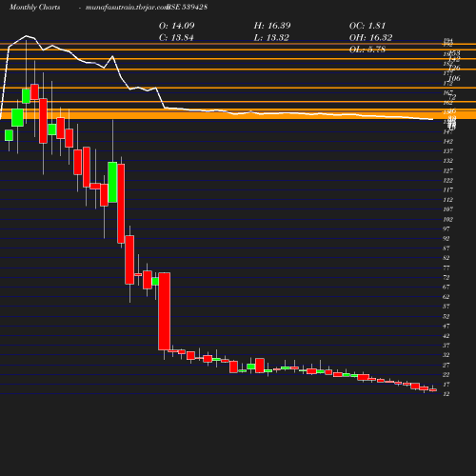Click the price axis label 77
This screenshot has height=476, width=476.
[446, 268]
